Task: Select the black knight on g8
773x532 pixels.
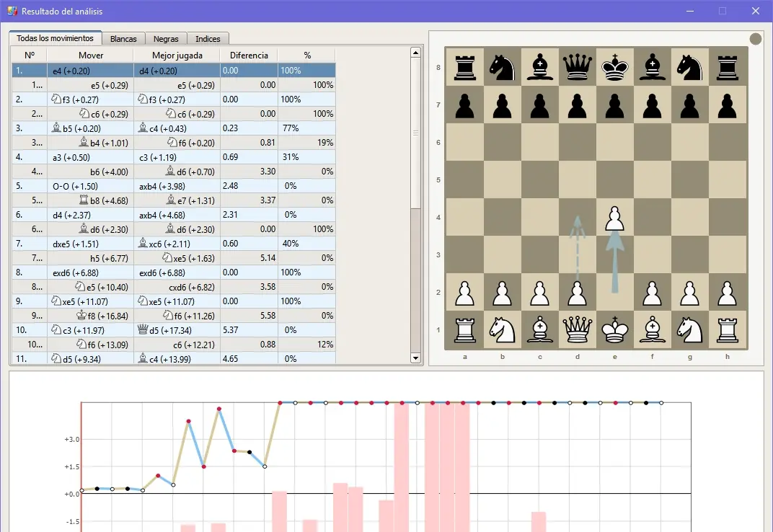Action: [689, 67]
